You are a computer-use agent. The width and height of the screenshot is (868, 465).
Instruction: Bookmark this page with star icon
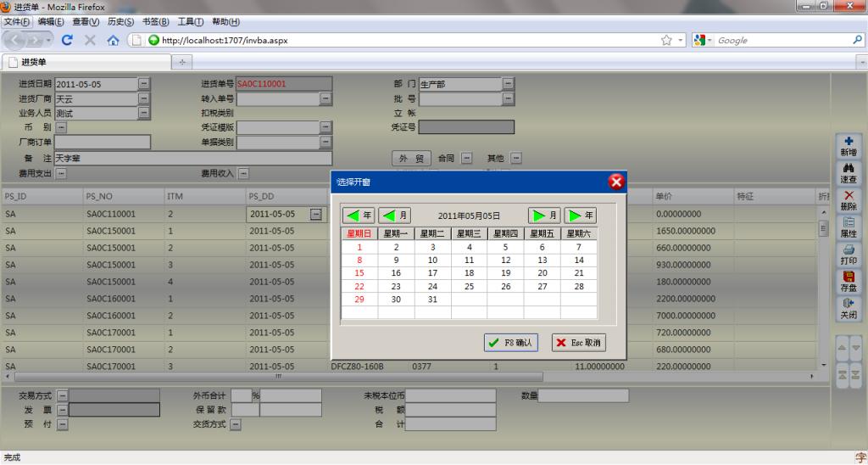[666, 40]
